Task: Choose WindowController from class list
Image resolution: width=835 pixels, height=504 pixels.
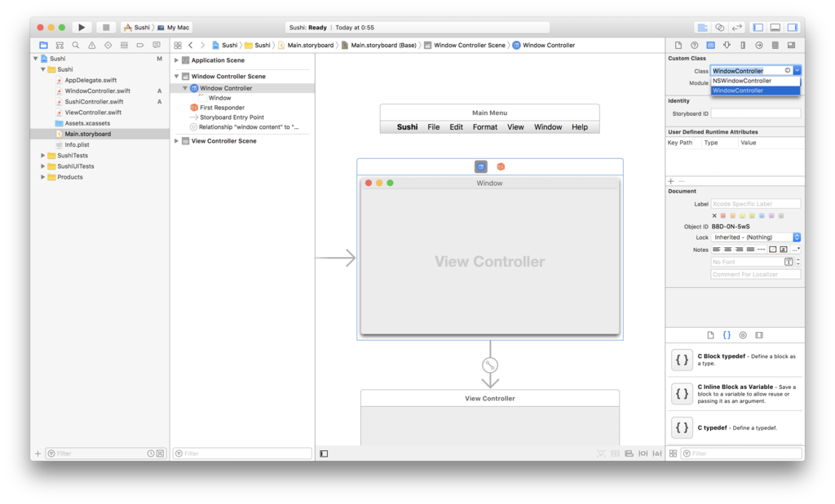Action: [756, 91]
